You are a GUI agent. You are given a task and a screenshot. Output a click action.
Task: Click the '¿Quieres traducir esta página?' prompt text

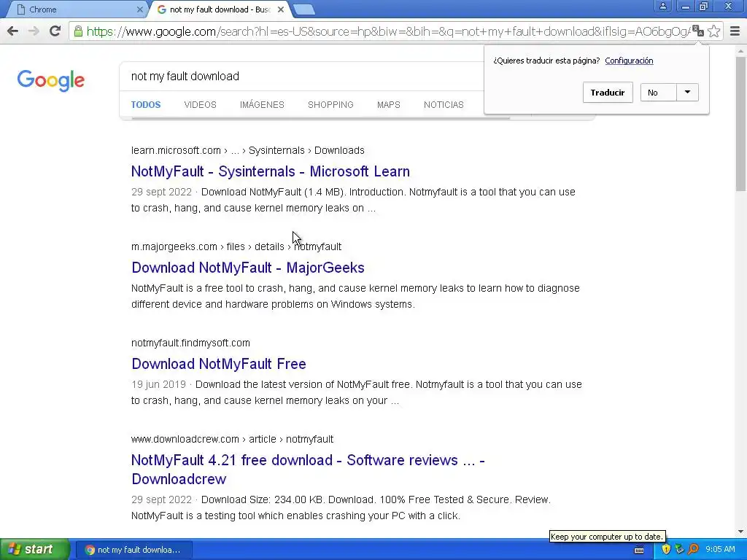546,61
